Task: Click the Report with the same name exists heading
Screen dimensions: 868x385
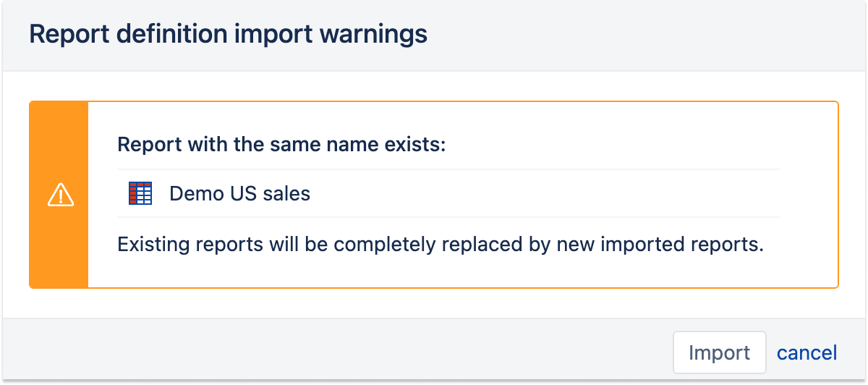Action: 281,144
